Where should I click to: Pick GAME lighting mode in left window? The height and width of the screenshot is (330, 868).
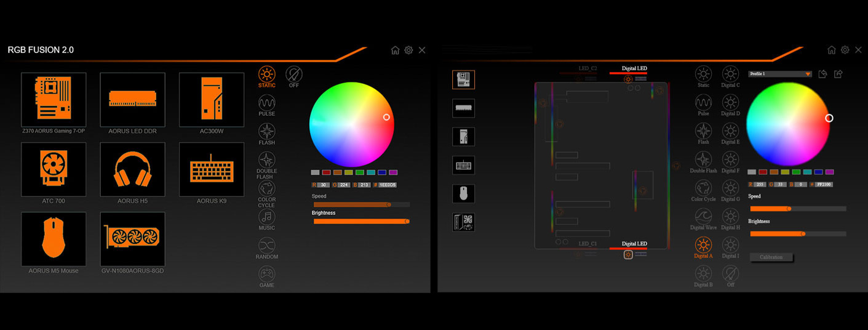coord(266,276)
